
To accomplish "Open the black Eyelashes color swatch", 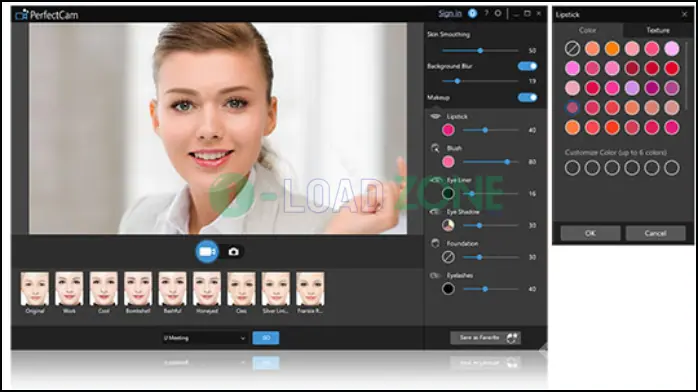I will pos(448,289).
